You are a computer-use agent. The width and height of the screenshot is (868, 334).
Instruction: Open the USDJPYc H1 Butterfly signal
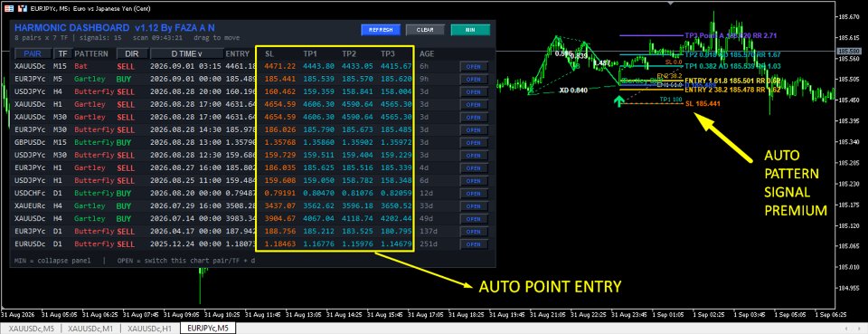point(473,180)
